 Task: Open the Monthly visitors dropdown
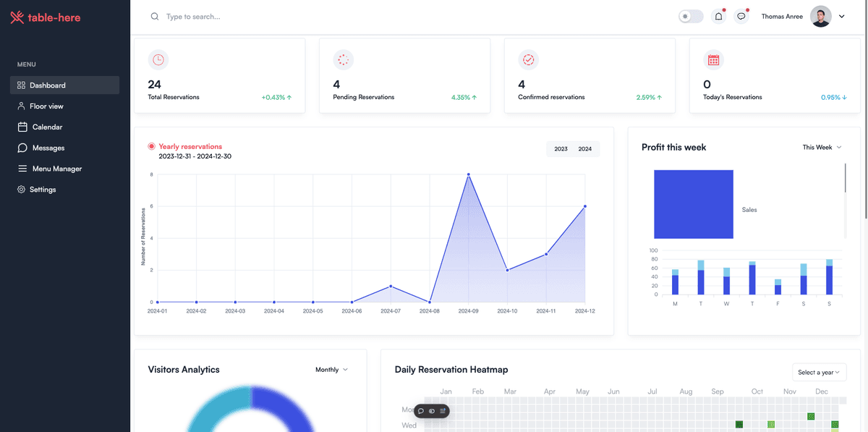331,370
